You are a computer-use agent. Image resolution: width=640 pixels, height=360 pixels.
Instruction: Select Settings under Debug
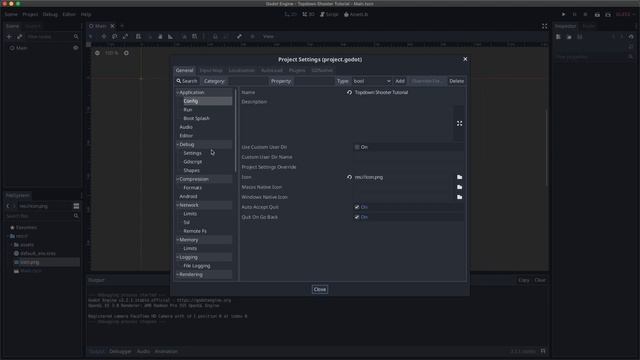coord(192,153)
